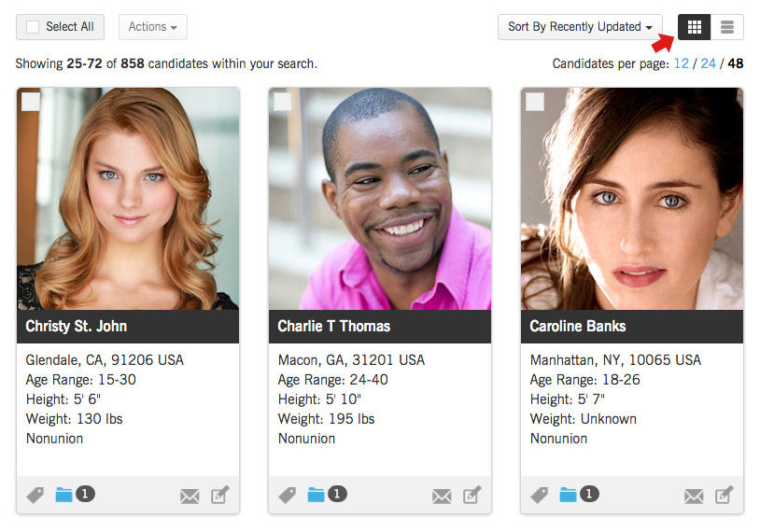Click envelope icon on Caroline Banks card

pyautogui.click(x=694, y=497)
